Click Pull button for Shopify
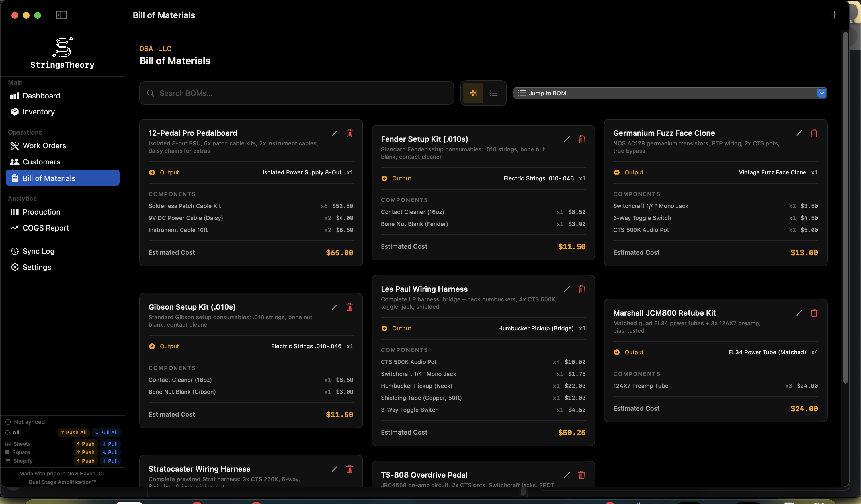Image resolution: width=861 pixels, height=504 pixels. [x=110, y=461]
